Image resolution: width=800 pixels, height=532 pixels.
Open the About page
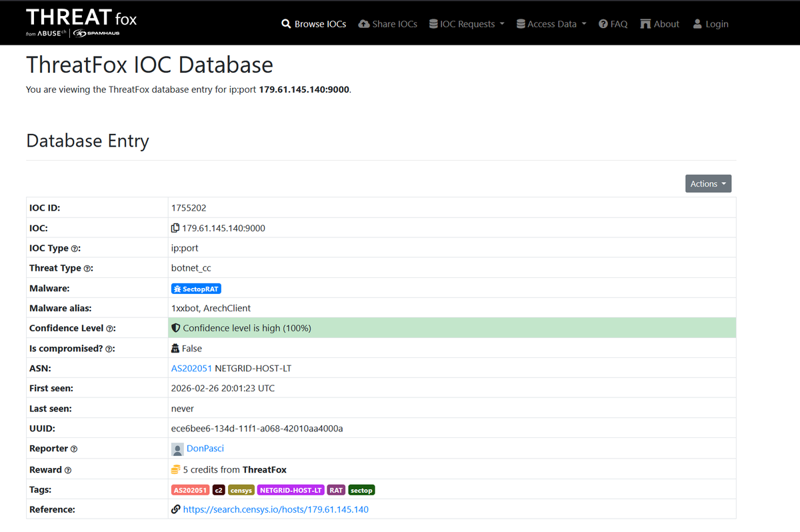click(x=660, y=24)
